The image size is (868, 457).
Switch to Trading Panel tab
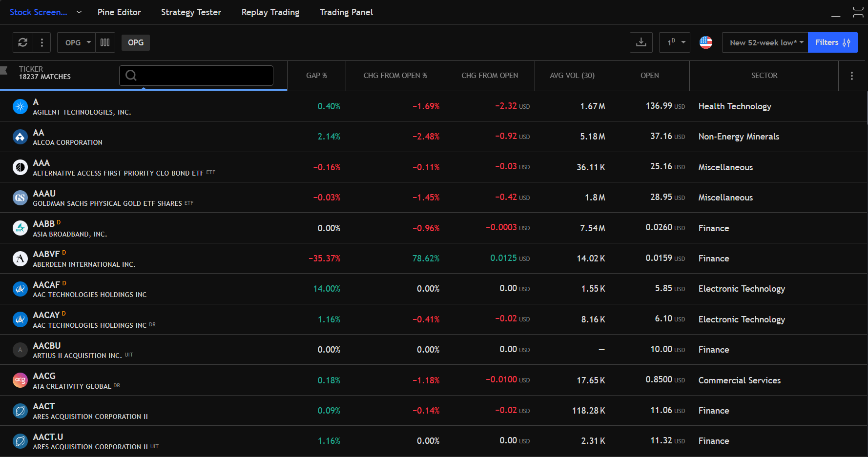click(346, 12)
